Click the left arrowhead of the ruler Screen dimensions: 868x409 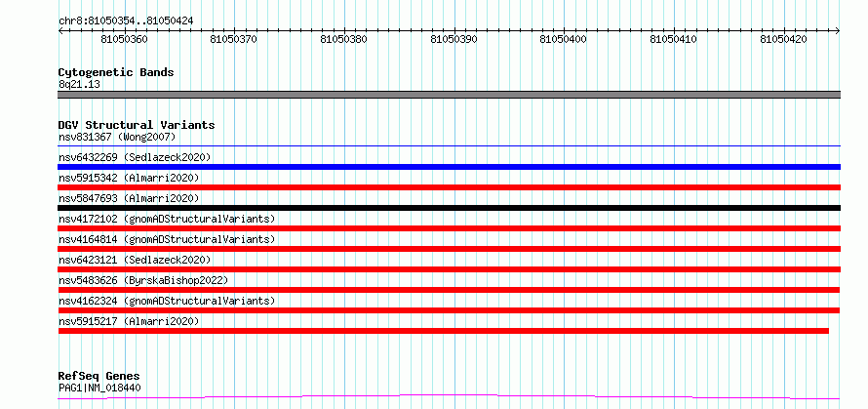(60, 31)
